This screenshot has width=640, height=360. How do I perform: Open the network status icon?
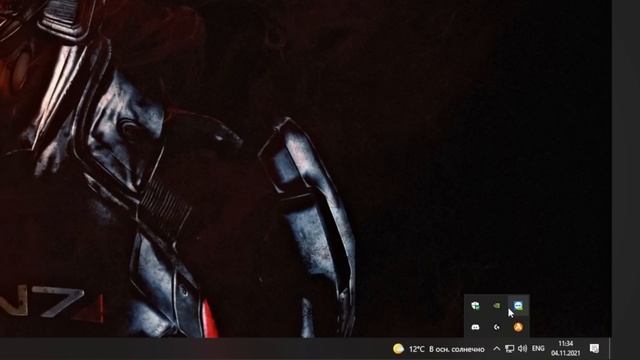tap(509, 349)
